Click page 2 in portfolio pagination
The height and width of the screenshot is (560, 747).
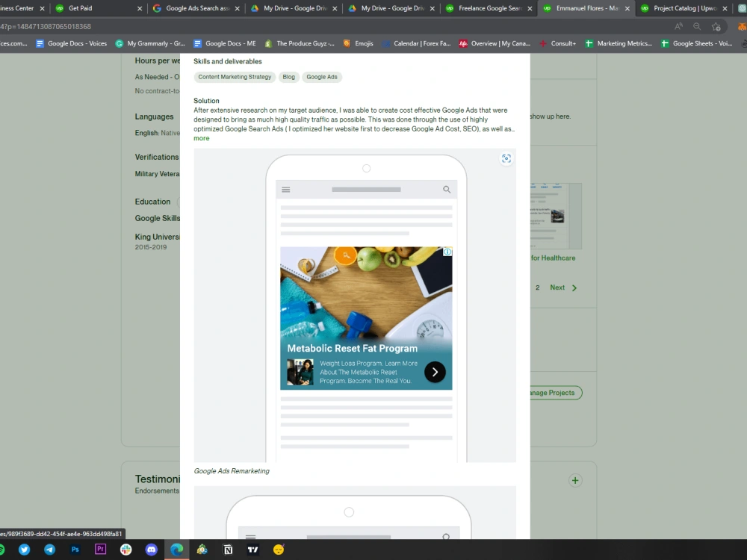pyautogui.click(x=537, y=287)
